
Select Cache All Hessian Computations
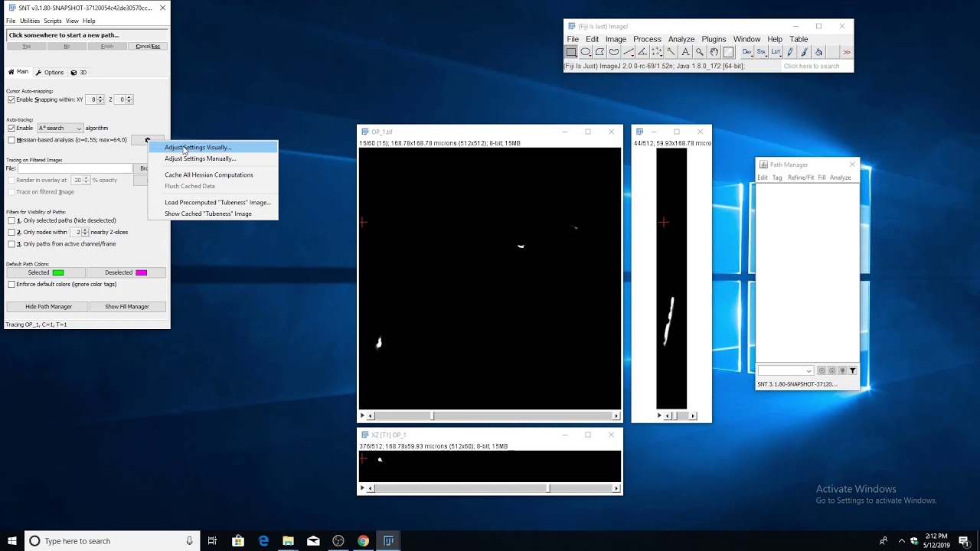[213, 174]
